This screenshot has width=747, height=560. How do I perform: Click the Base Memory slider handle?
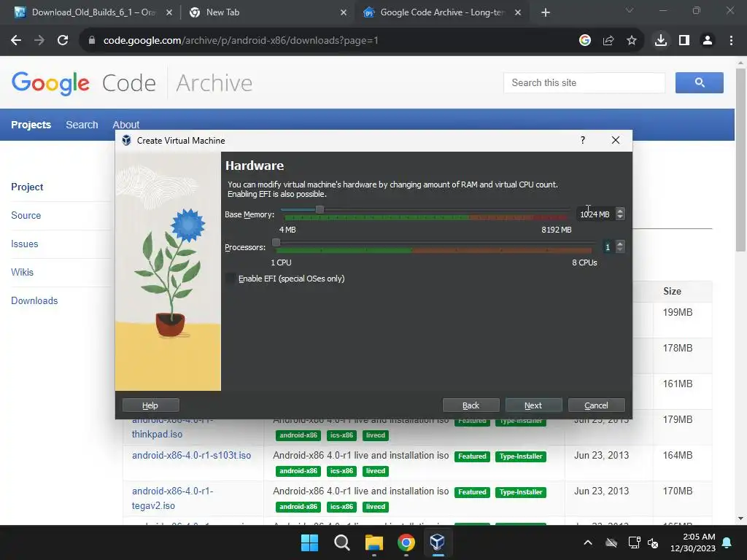[320, 209]
